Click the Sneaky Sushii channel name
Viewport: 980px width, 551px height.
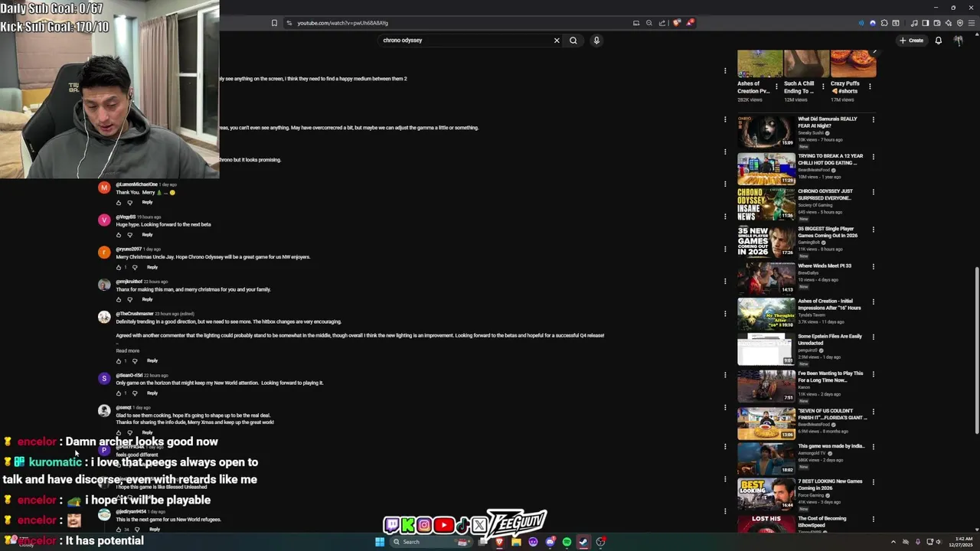pyautogui.click(x=811, y=133)
